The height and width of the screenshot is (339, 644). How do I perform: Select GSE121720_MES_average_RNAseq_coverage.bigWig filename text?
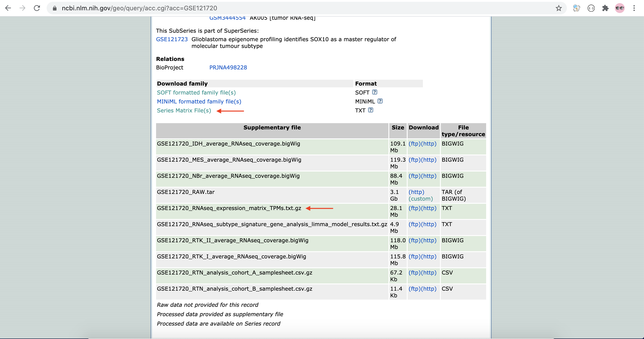tap(229, 160)
